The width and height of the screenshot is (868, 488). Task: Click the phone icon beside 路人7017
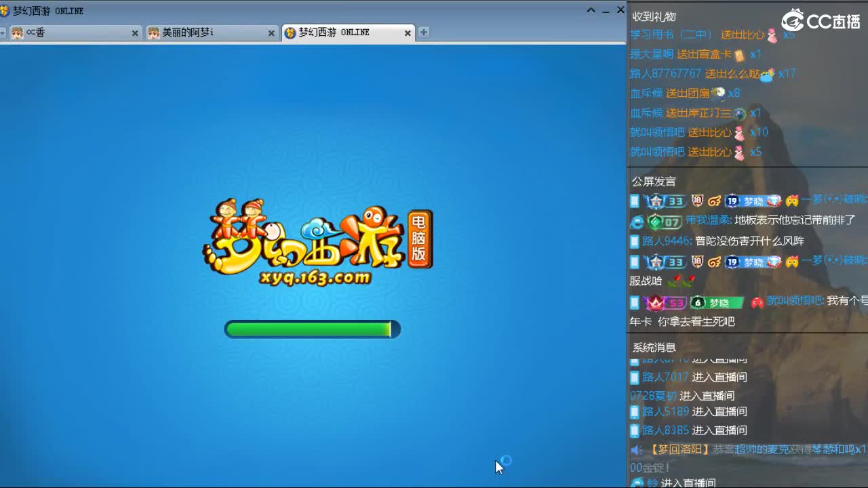(635, 377)
